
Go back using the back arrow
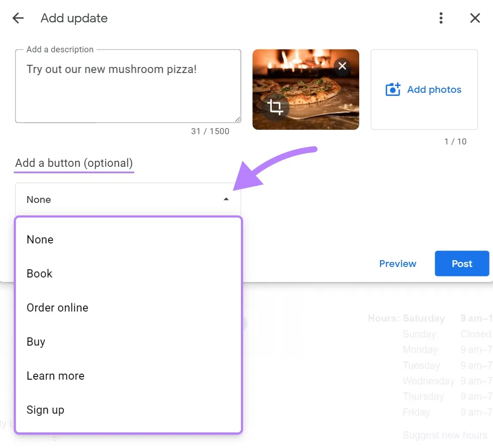point(18,18)
